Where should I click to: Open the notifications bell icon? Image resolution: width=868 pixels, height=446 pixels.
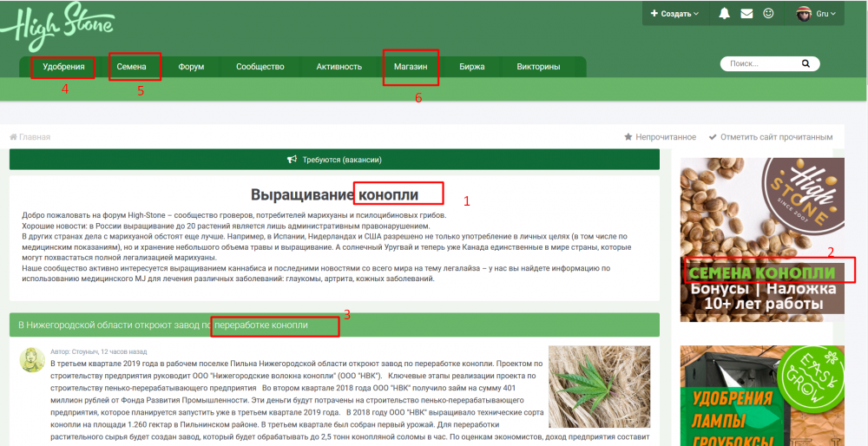pyautogui.click(x=724, y=14)
